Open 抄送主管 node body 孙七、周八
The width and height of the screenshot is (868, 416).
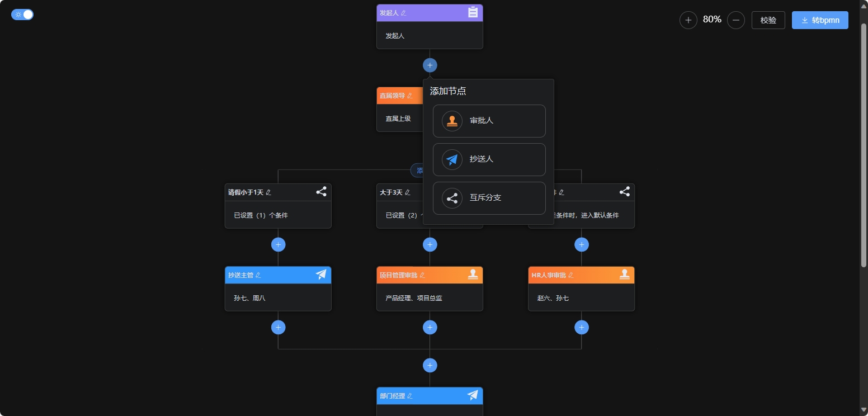tap(278, 298)
